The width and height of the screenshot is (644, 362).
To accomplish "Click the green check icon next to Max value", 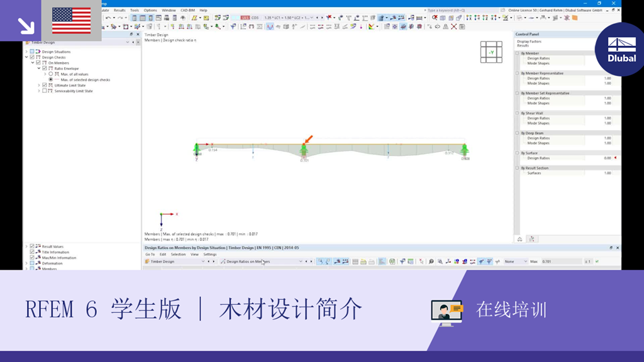I will (x=597, y=261).
